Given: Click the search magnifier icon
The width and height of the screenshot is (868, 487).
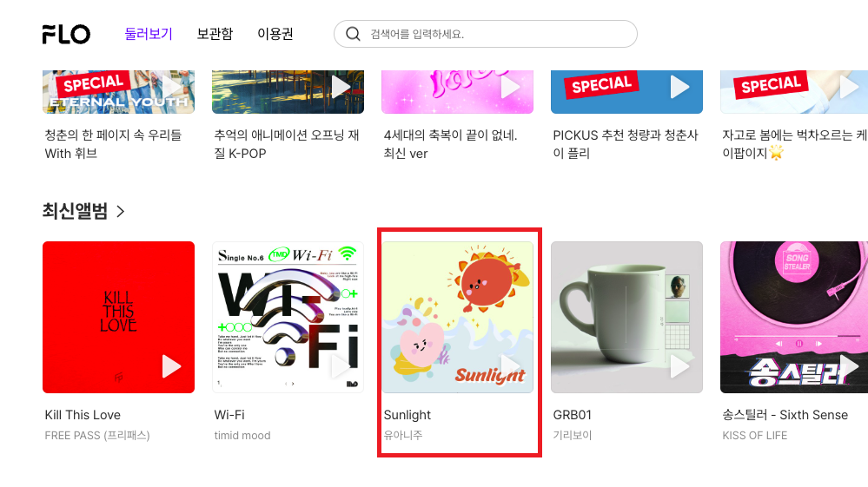Looking at the screenshot, I should tap(353, 34).
